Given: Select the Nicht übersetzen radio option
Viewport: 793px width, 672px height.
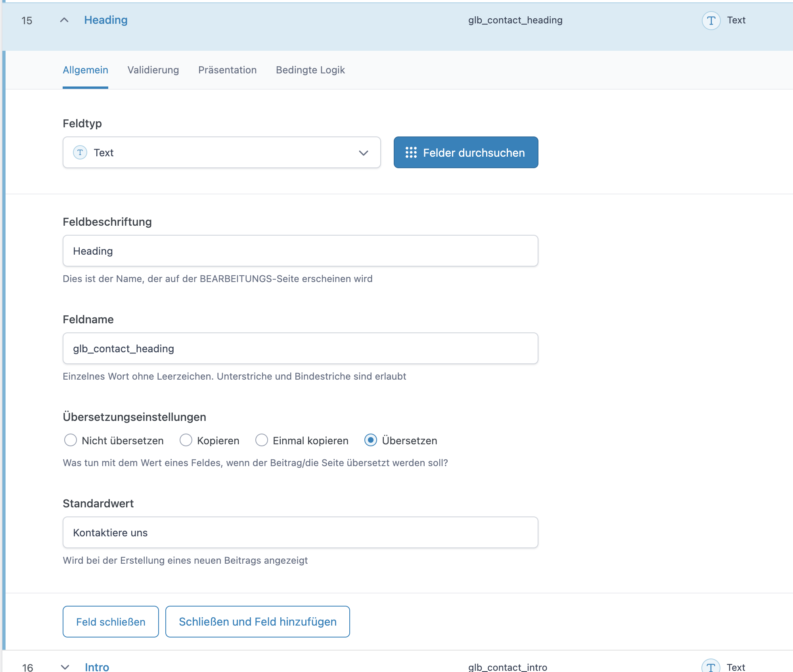Looking at the screenshot, I should 71,440.
